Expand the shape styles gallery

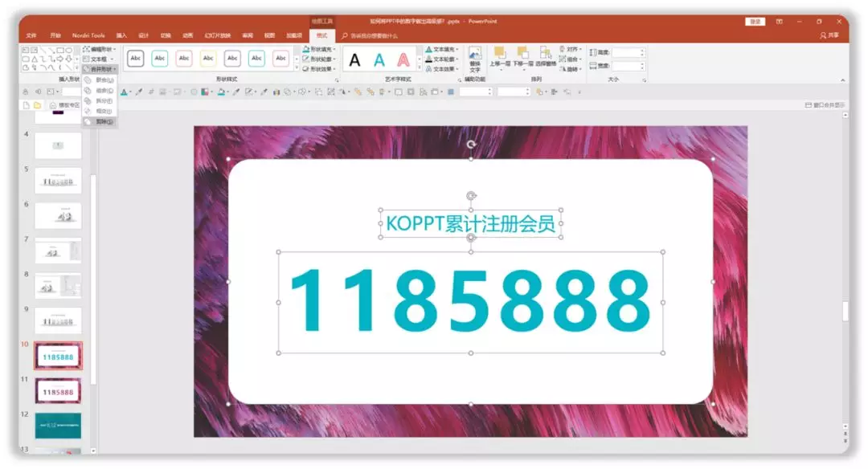[297, 68]
